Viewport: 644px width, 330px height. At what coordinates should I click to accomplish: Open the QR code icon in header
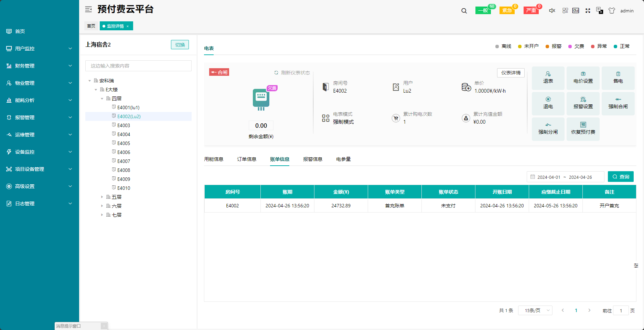click(x=565, y=11)
